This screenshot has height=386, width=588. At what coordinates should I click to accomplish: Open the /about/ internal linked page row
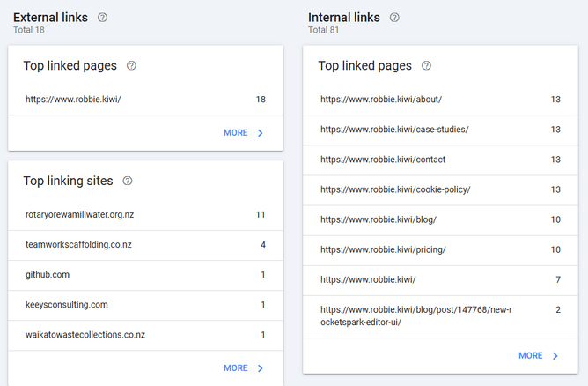coord(440,100)
